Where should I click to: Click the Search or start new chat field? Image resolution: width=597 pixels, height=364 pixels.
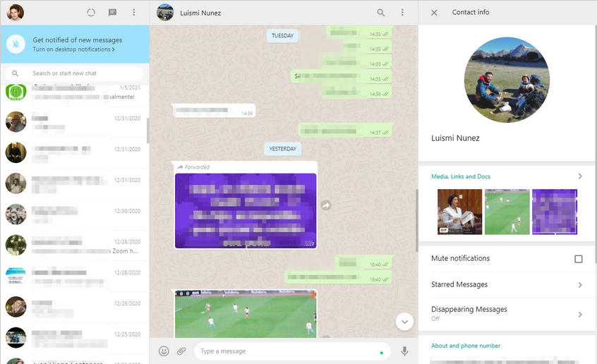74,73
